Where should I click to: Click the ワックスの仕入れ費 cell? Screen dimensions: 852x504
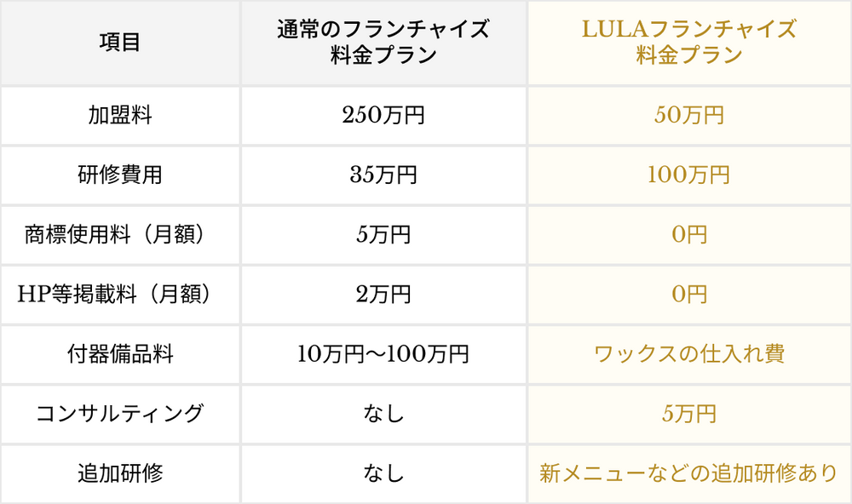click(x=689, y=355)
